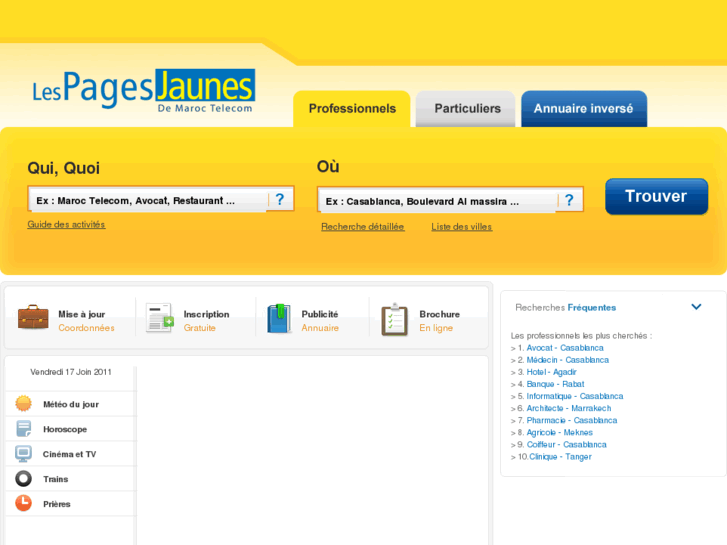The image size is (727, 545).
Task: Open Avocat - Casablanca frequent search
Action: [x=565, y=348]
